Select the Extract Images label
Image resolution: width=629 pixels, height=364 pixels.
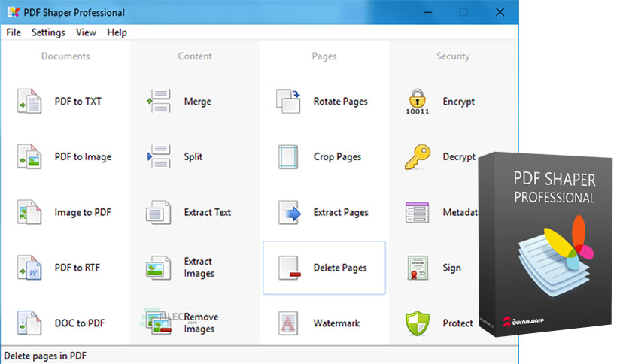[199, 268]
